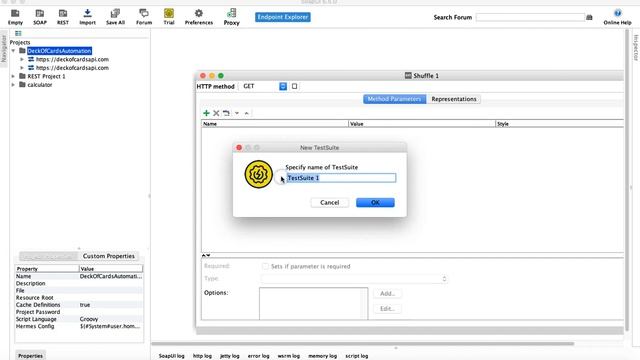Select REST Project 1 tree item
The image size is (640, 360).
tap(46, 76)
